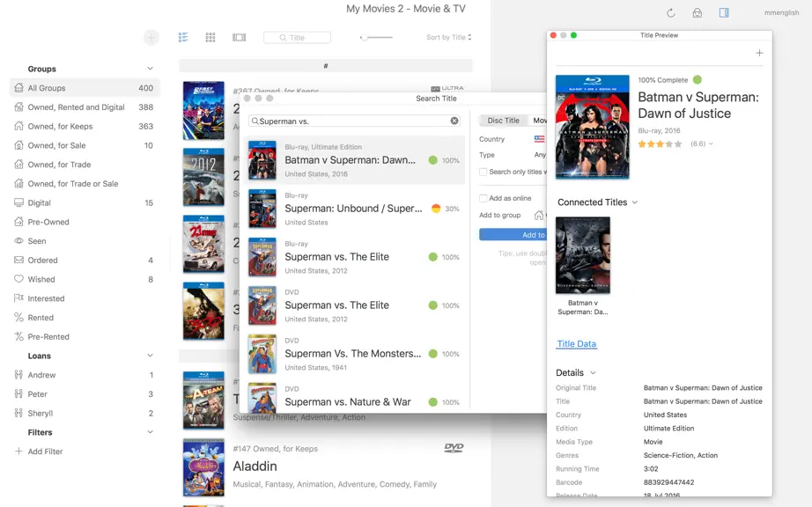Image resolution: width=812 pixels, height=507 pixels.
Task: Click the lock icon in toolbar
Action: (x=697, y=13)
